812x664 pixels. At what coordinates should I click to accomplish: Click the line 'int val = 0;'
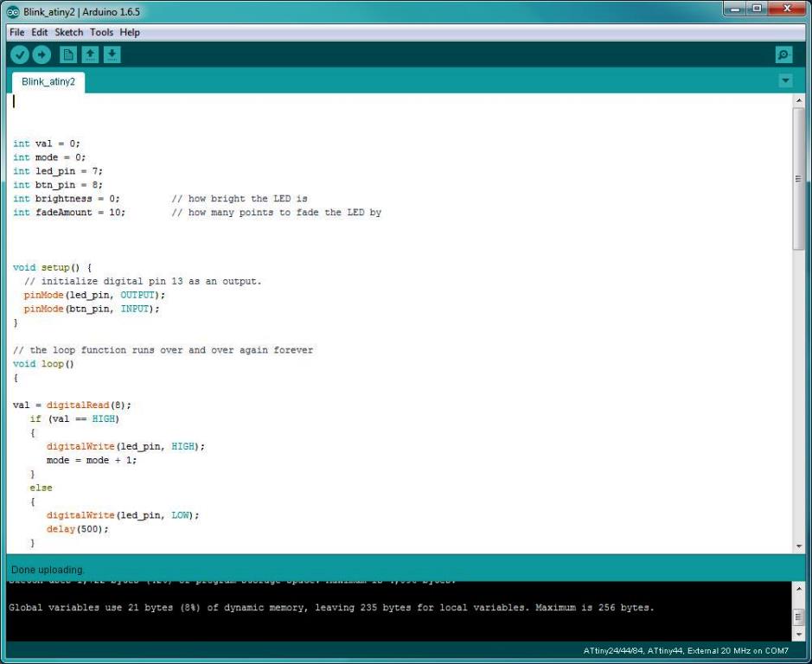[47, 144]
